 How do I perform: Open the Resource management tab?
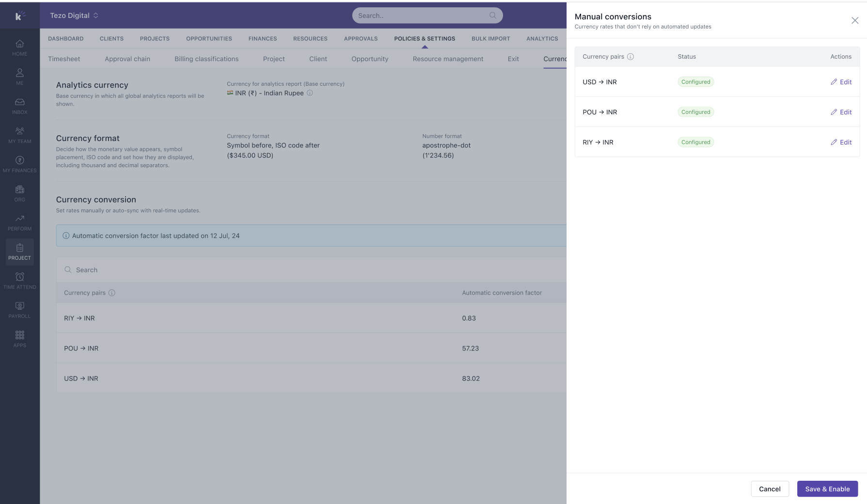pyautogui.click(x=448, y=59)
